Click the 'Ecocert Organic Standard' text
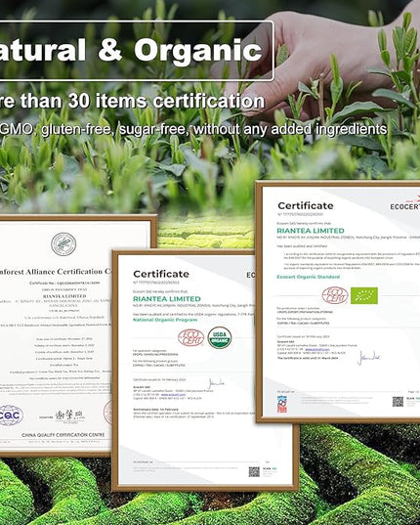 pyautogui.click(x=309, y=277)
